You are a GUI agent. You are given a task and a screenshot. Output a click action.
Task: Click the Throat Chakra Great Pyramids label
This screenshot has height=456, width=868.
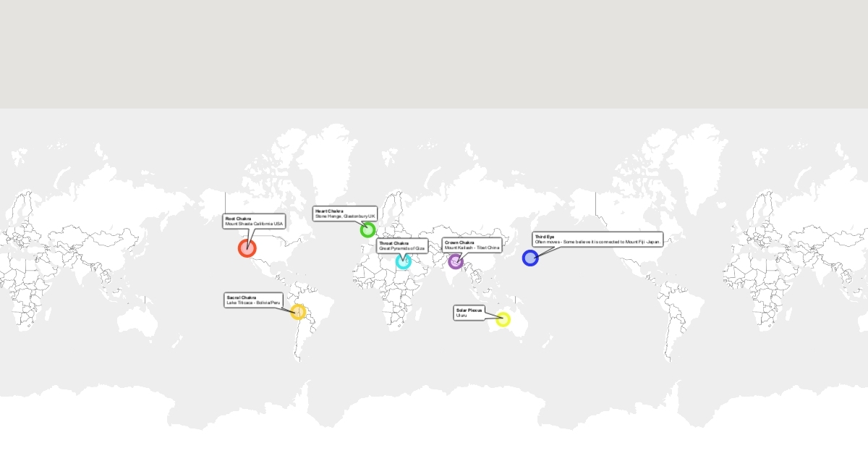tap(403, 245)
